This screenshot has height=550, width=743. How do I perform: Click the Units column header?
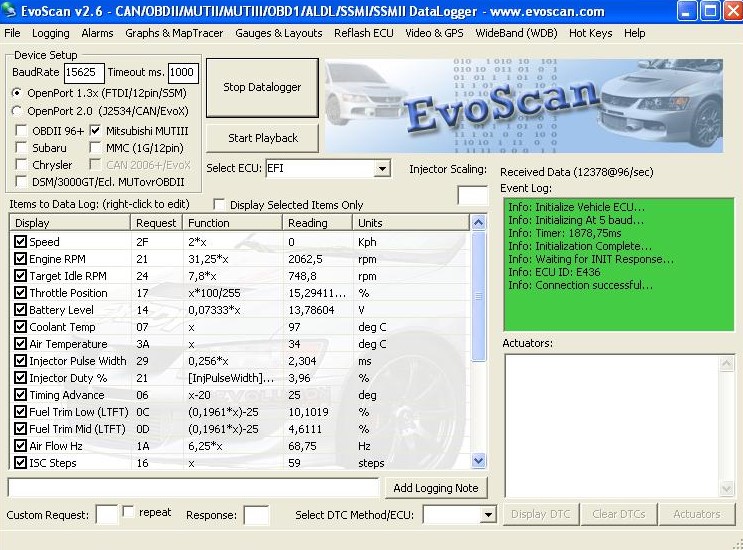pyautogui.click(x=411, y=223)
